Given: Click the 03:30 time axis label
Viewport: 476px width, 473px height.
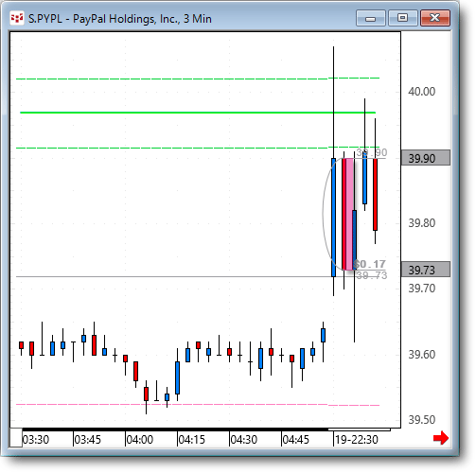Looking at the screenshot, I should pyautogui.click(x=36, y=439).
